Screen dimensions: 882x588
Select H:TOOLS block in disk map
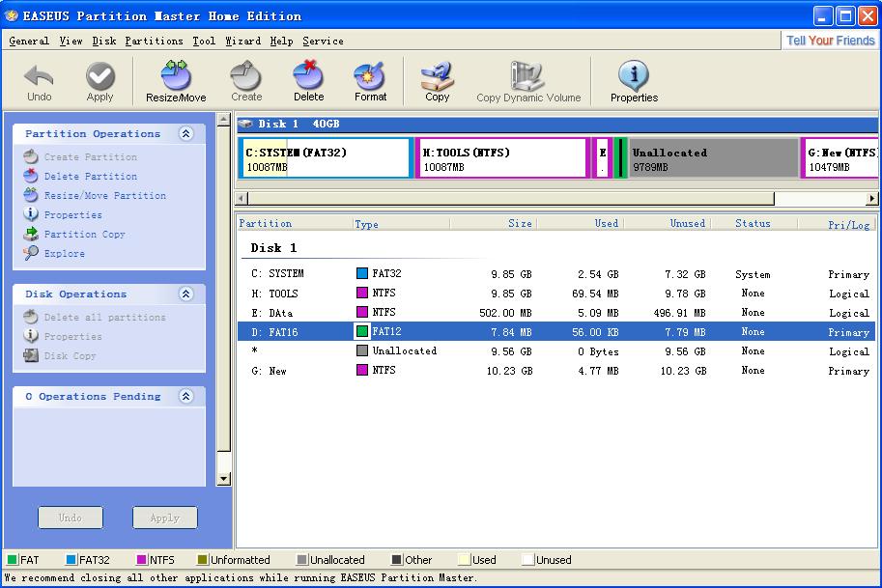502,158
